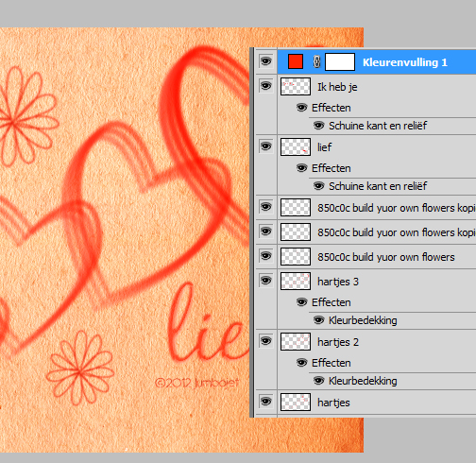Hide the hartjes 2 layer
Image resolution: width=476 pixels, height=463 pixels.
click(265, 341)
